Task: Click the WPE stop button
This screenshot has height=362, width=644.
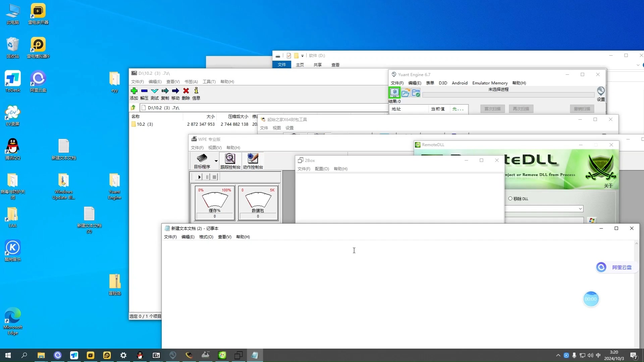Action: tap(215, 177)
